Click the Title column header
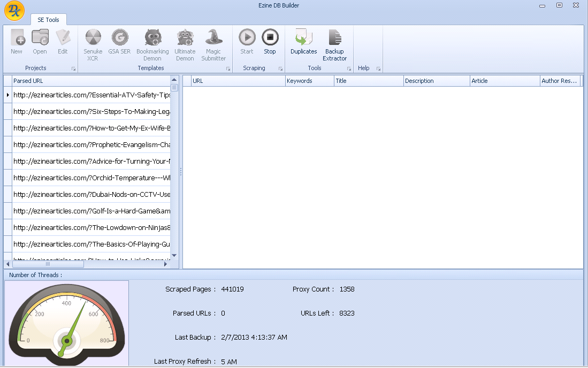 coord(369,81)
